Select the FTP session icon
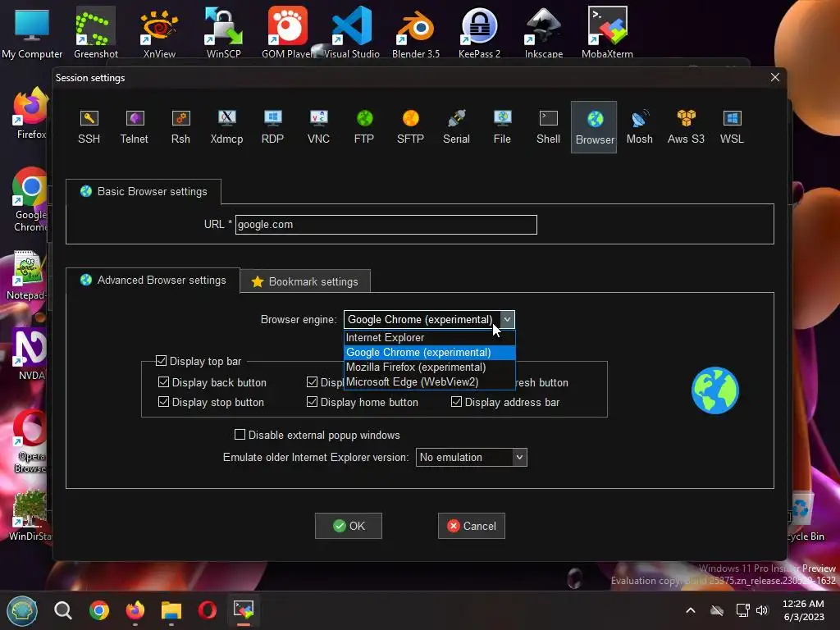 click(x=364, y=127)
